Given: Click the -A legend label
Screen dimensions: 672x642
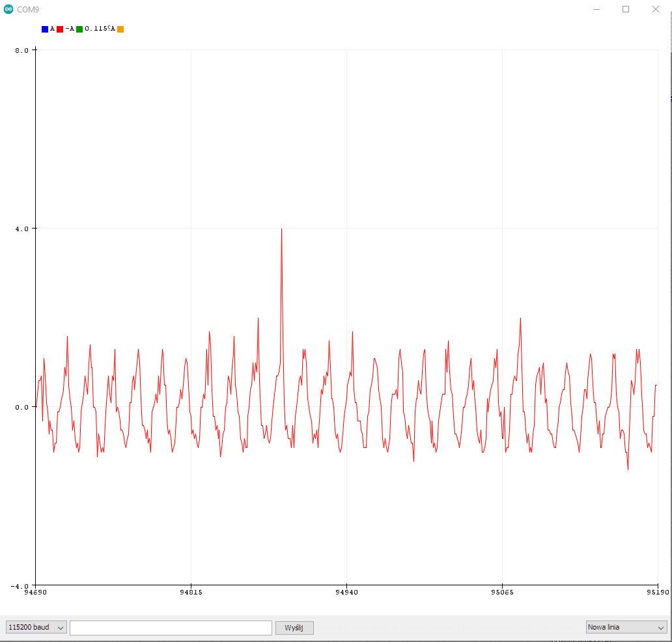Looking at the screenshot, I should pyautogui.click(x=70, y=29).
